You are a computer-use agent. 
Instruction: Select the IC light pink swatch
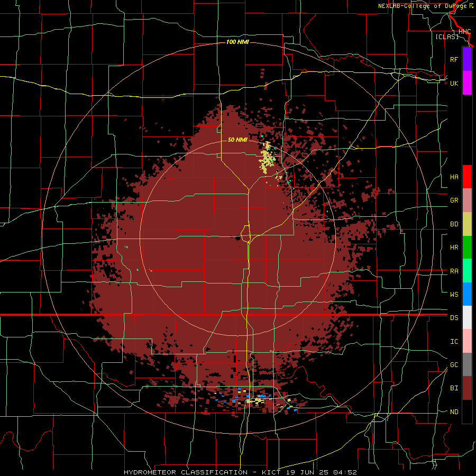tap(467, 341)
